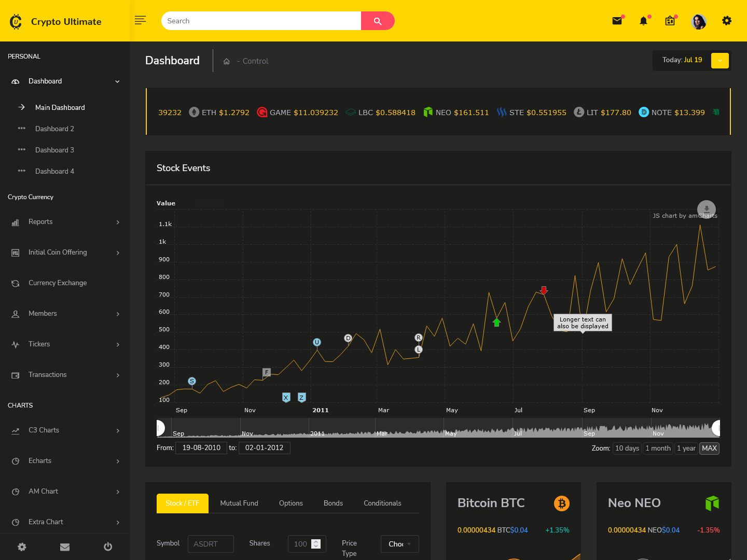Open the mail notifications icon
This screenshot has width=747, height=560.
[x=617, y=21]
